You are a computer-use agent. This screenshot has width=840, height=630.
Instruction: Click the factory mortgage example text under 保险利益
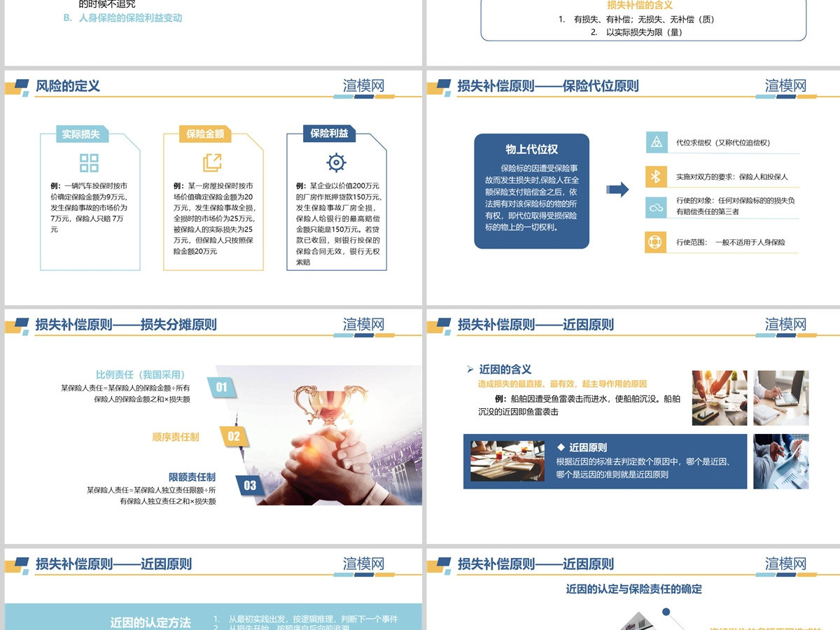pos(337,223)
